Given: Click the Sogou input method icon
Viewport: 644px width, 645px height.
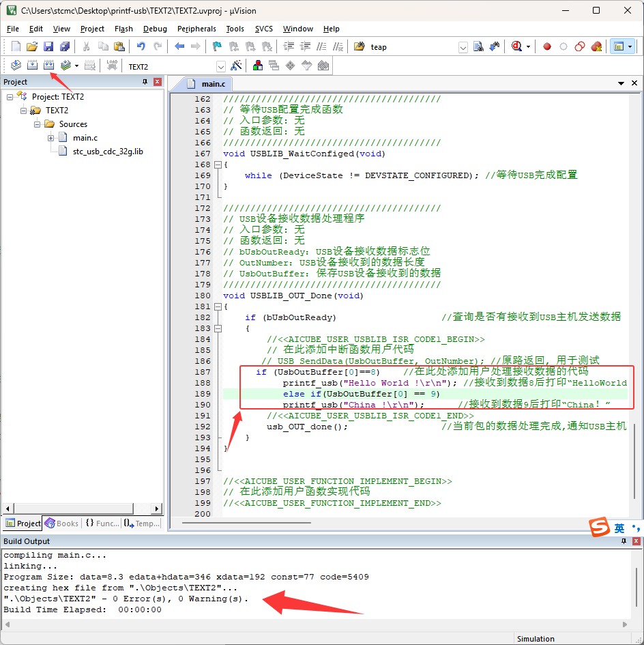Looking at the screenshot, I should [600, 527].
